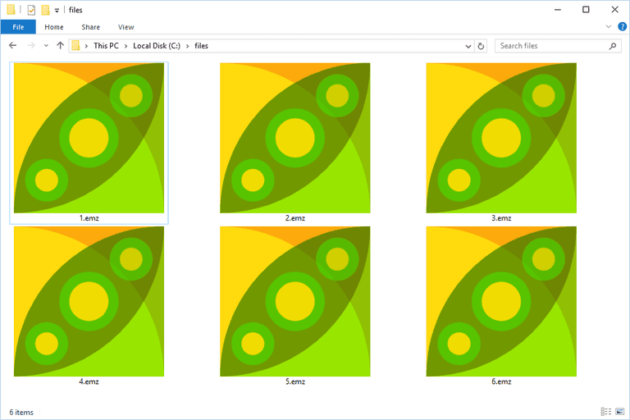Open Recent locations dropdown arrow
630x420 pixels.
point(45,46)
